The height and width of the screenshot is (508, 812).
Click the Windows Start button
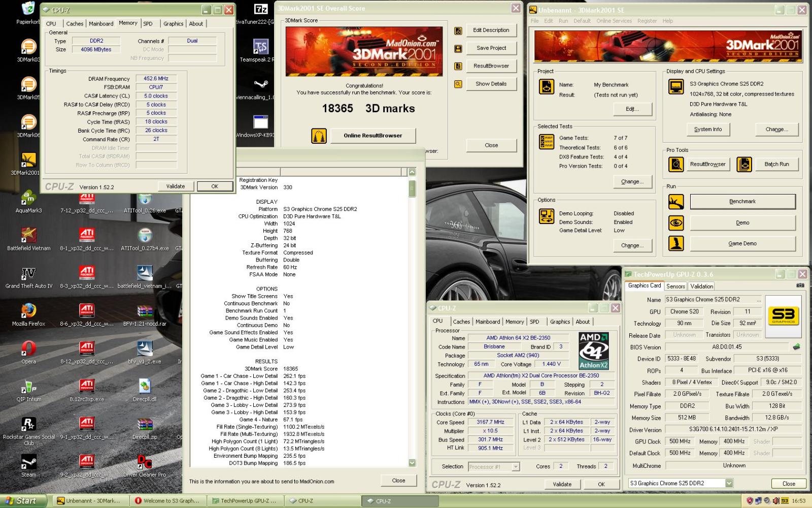coord(24,501)
